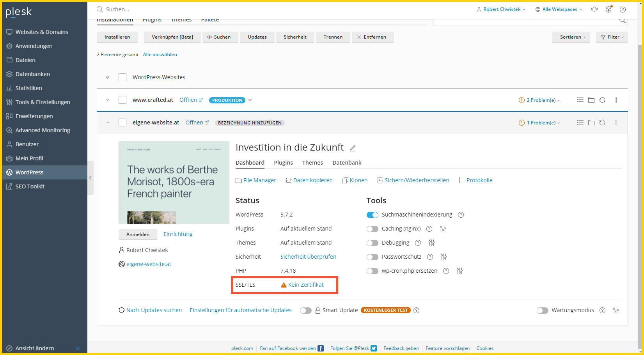
Task: Open the PRODUKTION label dropdown arrow
Action: [250, 100]
